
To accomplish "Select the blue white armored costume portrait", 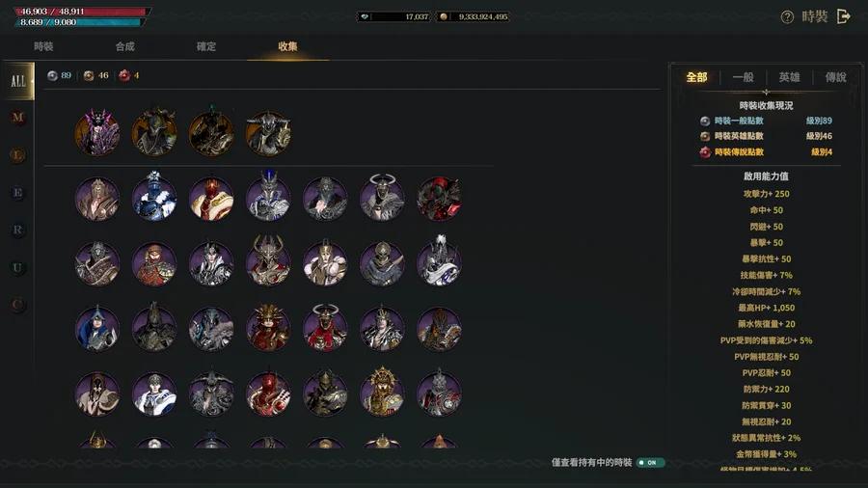I will point(154,198).
